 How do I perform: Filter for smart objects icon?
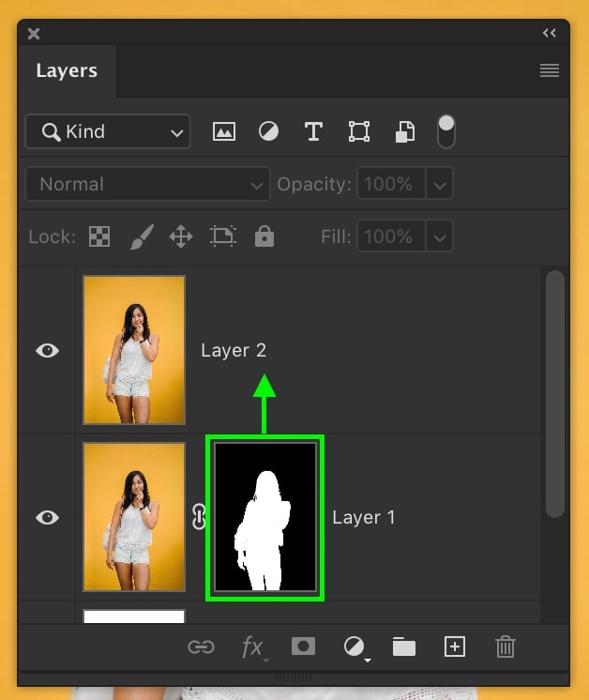click(405, 131)
